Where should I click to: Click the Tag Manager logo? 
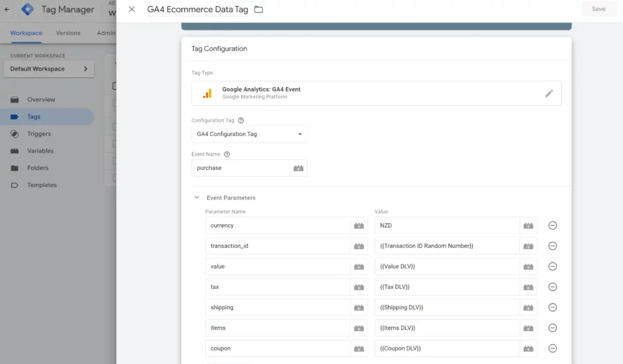click(x=27, y=9)
